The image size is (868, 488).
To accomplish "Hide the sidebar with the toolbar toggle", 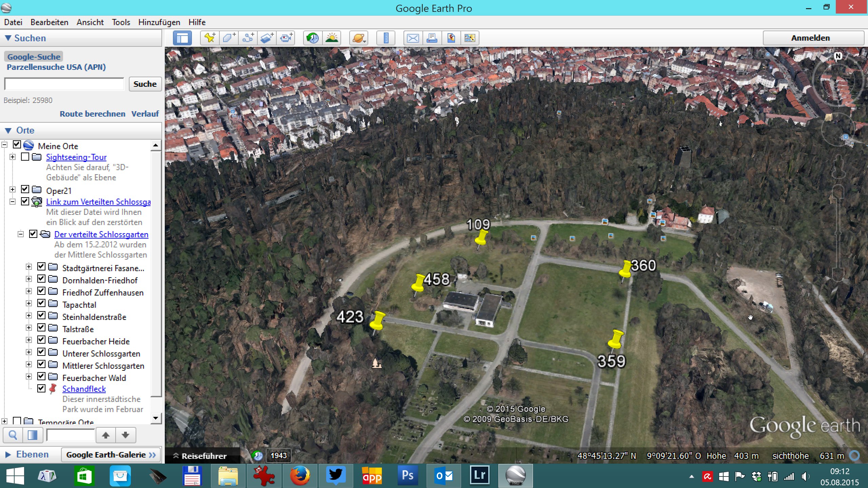I will [x=182, y=38].
